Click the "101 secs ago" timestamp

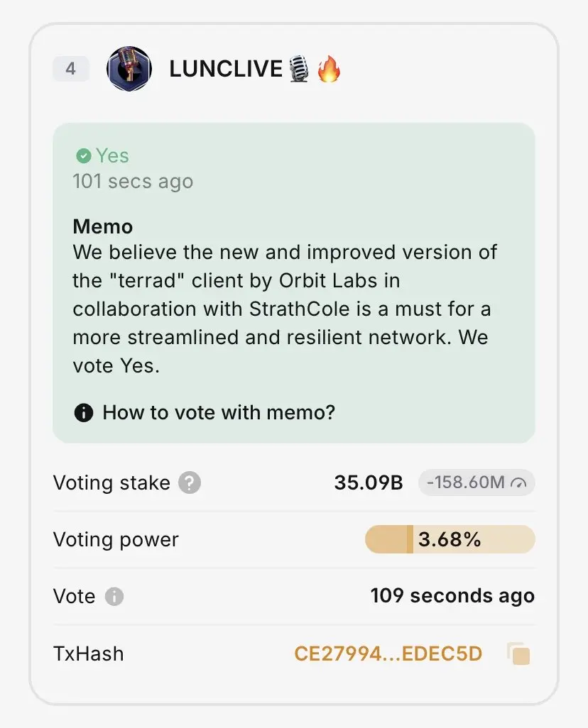tap(133, 181)
